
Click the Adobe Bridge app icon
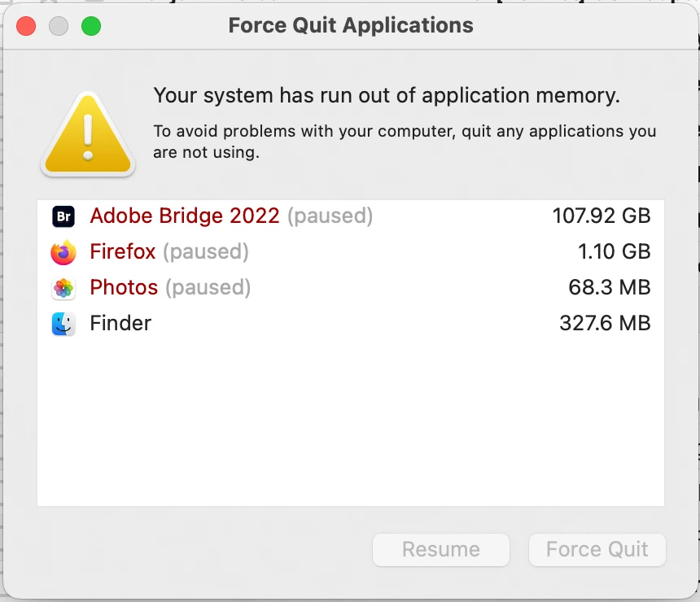point(63,216)
